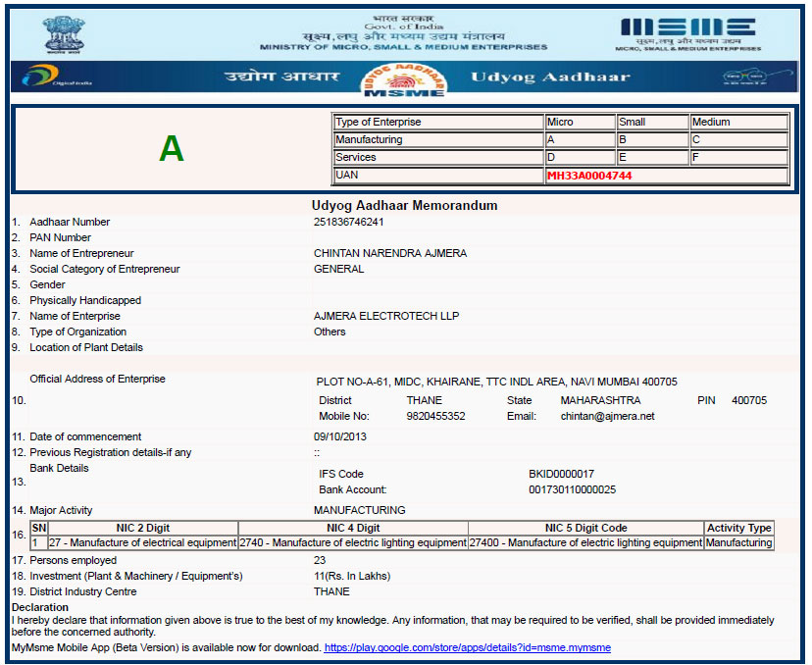Click the PAN Number field label
812x665 pixels.
click(60, 237)
